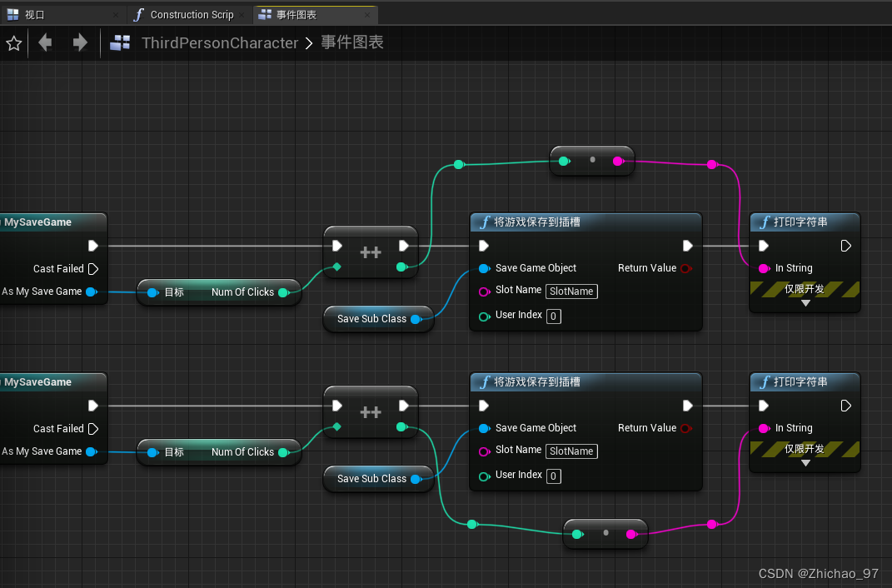The image size is (892, 588).
Task: Expand upper 打印字符串 node advanced options arrow
Action: click(x=805, y=304)
